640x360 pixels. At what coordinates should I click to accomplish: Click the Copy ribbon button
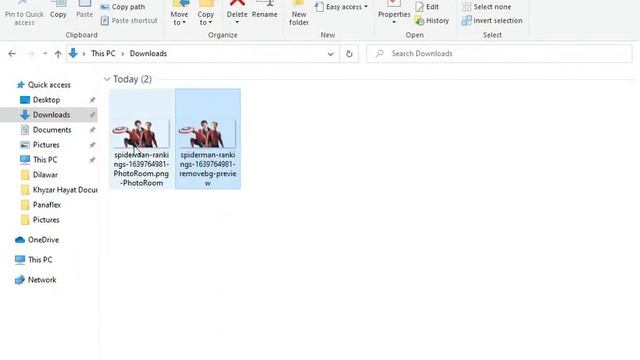[x=58, y=10]
